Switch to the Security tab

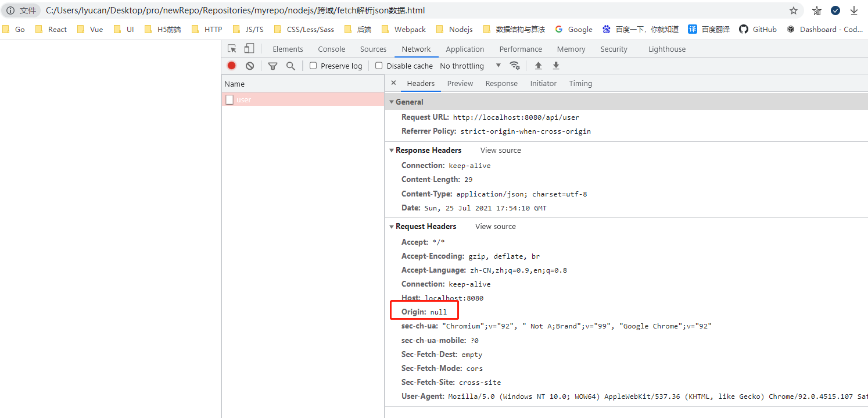(x=614, y=49)
